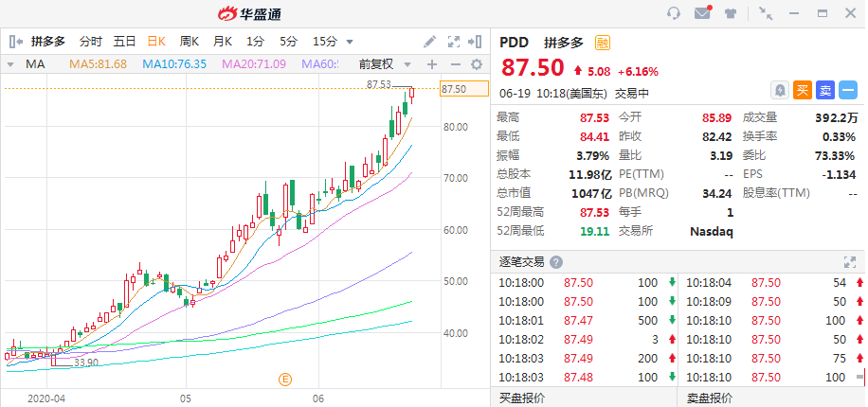Expand chart to fullscreen
This screenshot has height=407, width=868.
454,42
